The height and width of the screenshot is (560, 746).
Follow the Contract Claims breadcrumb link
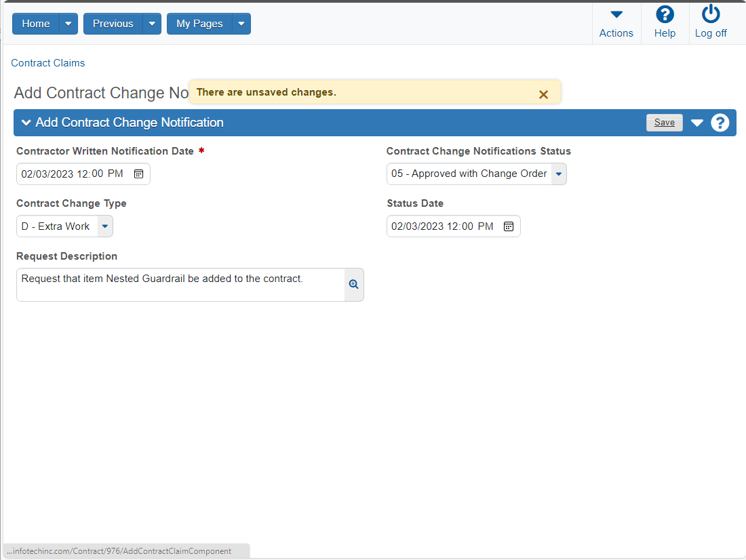click(48, 63)
